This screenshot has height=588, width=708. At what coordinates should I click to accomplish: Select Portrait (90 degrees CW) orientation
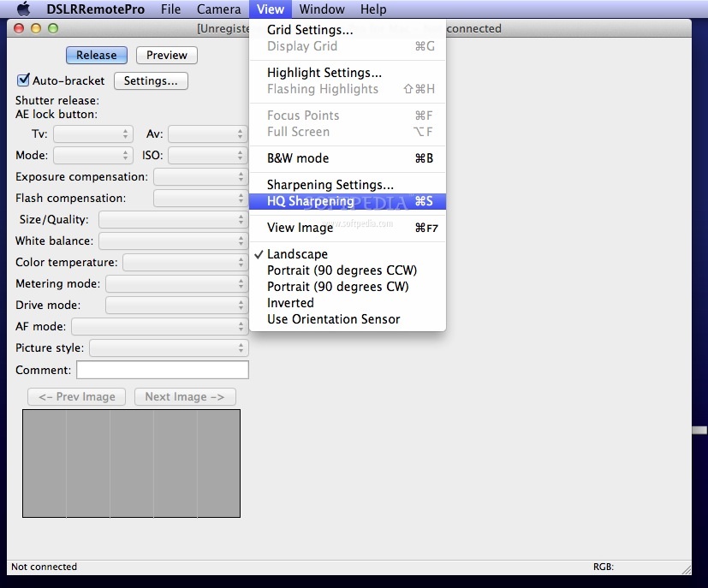(x=337, y=287)
